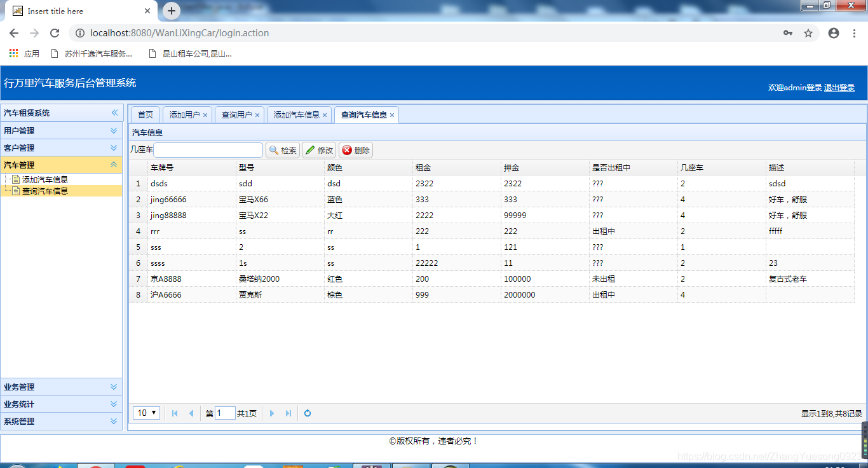This screenshot has width=868, height=468.
Task: Focus the 几座车 search input field
Action: (208, 150)
